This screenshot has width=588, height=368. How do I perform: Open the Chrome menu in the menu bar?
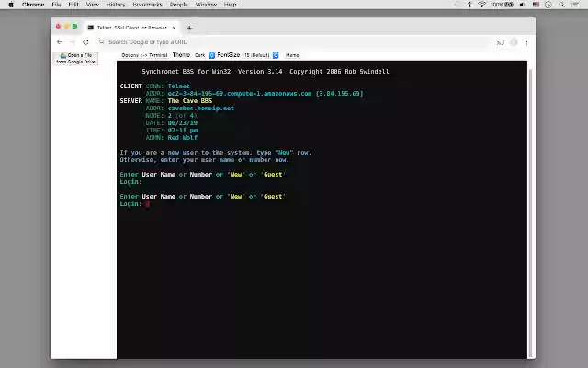pyautogui.click(x=33, y=5)
